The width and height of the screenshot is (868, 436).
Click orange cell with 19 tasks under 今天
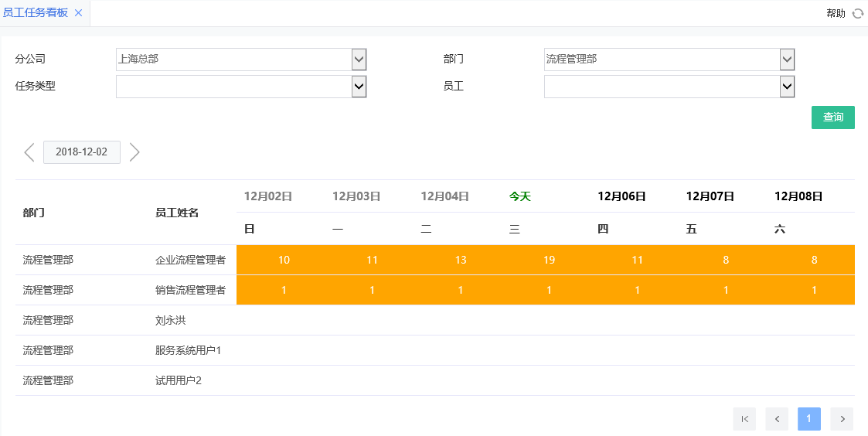tap(549, 261)
